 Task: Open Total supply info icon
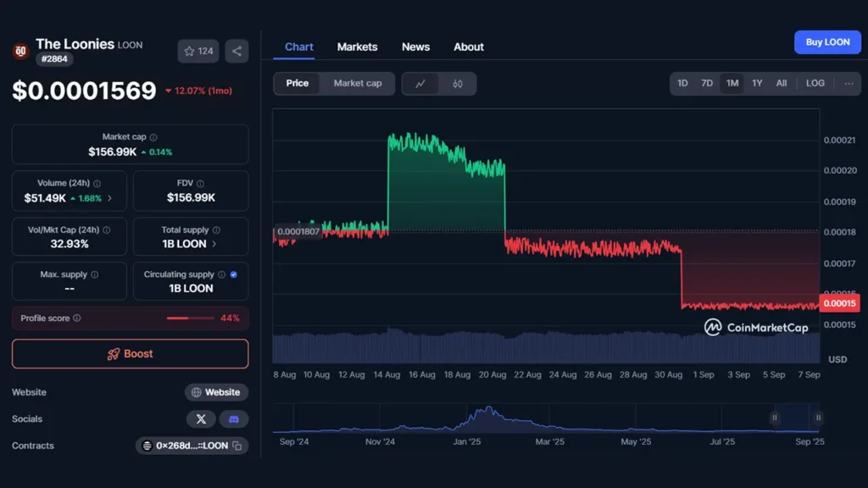216,230
